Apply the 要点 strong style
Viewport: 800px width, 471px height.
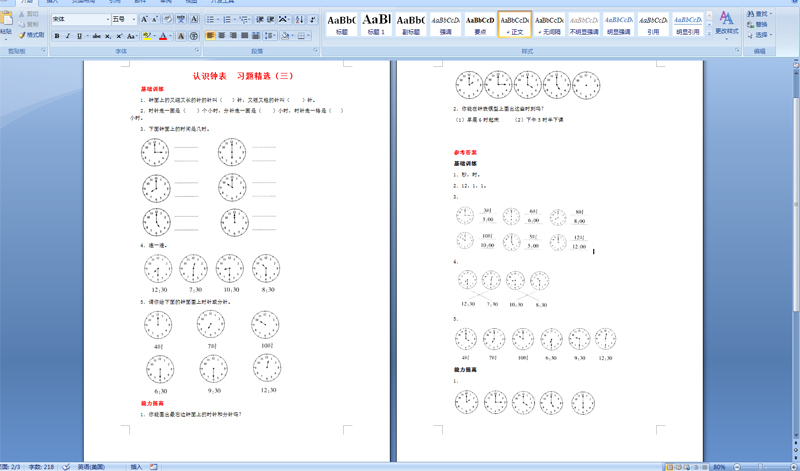(x=480, y=24)
